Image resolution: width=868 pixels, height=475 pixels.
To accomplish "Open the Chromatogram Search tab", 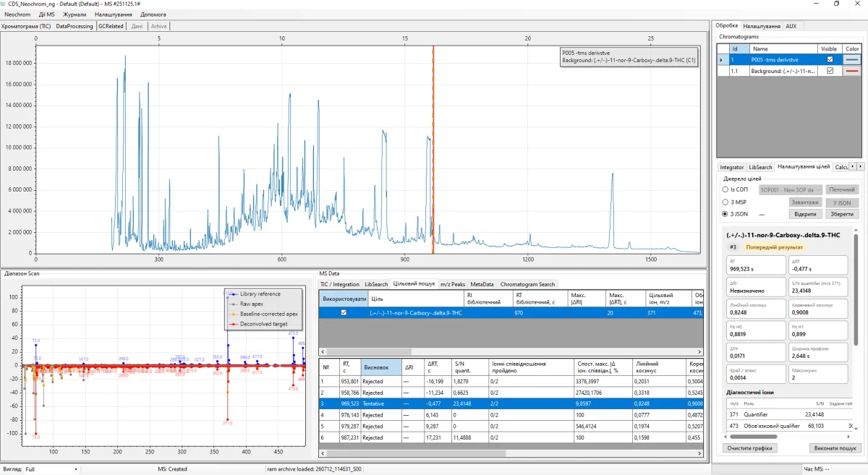I will coord(527,284).
